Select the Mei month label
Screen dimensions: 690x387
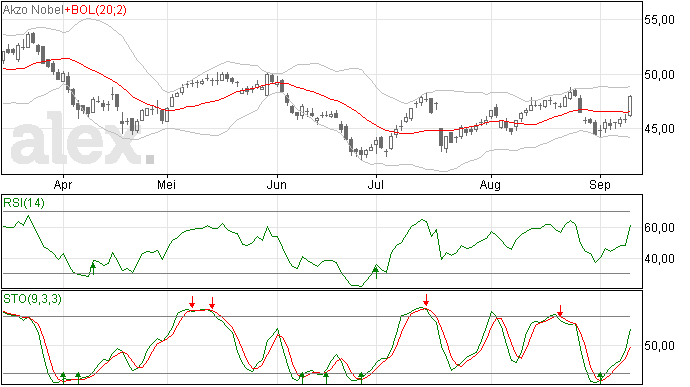(x=166, y=184)
